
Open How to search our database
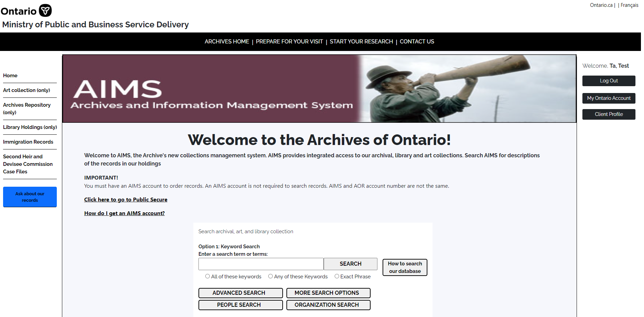[405, 267]
